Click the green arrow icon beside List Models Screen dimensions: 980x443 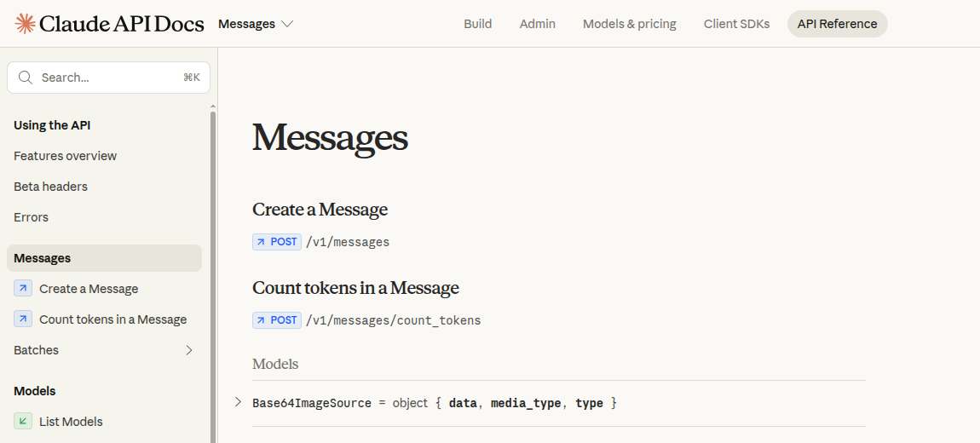pyautogui.click(x=23, y=421)
